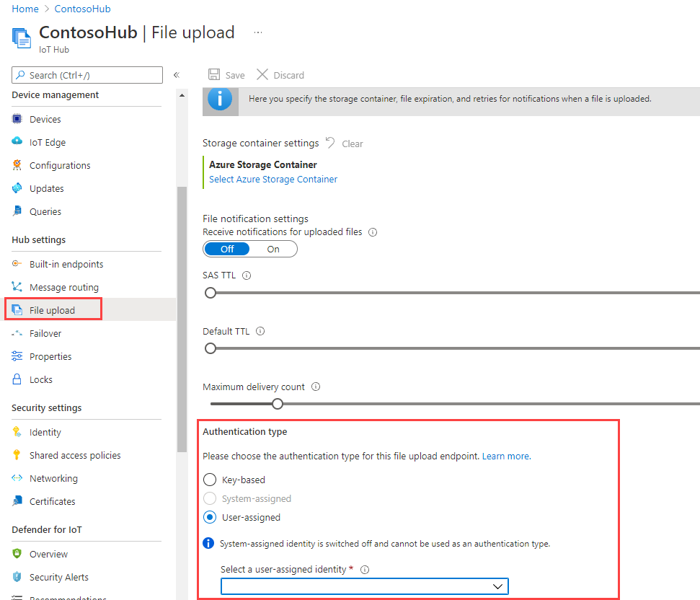Click the Default TTL slider handle
Screen dimensions: 700x600
(x=211, y=348)
